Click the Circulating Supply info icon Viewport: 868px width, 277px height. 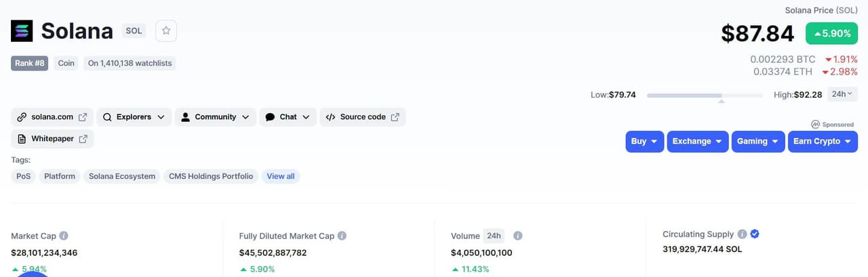click(x=742, y=234)
